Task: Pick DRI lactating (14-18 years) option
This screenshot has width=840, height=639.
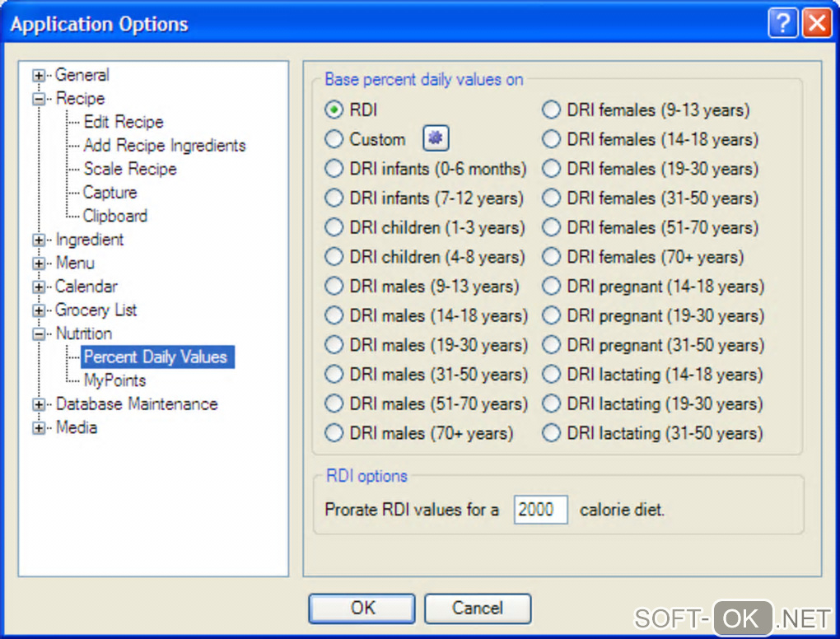Action: point(551,375)
